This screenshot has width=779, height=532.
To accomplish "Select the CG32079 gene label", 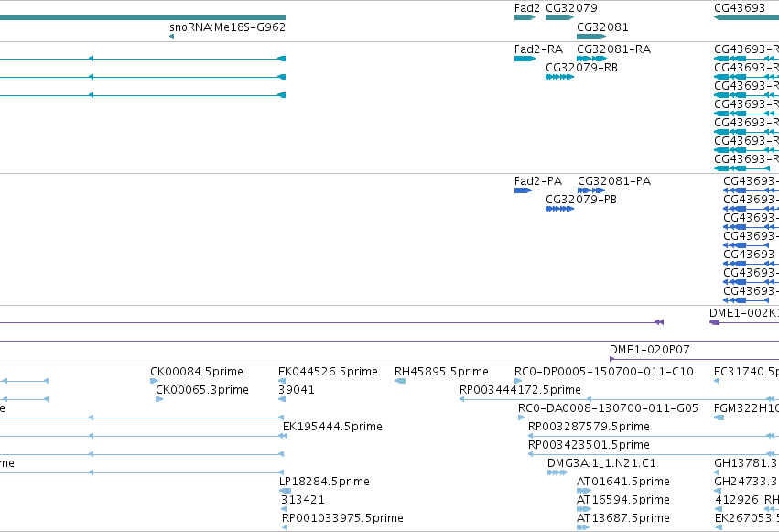I will (x=571, y=8).
